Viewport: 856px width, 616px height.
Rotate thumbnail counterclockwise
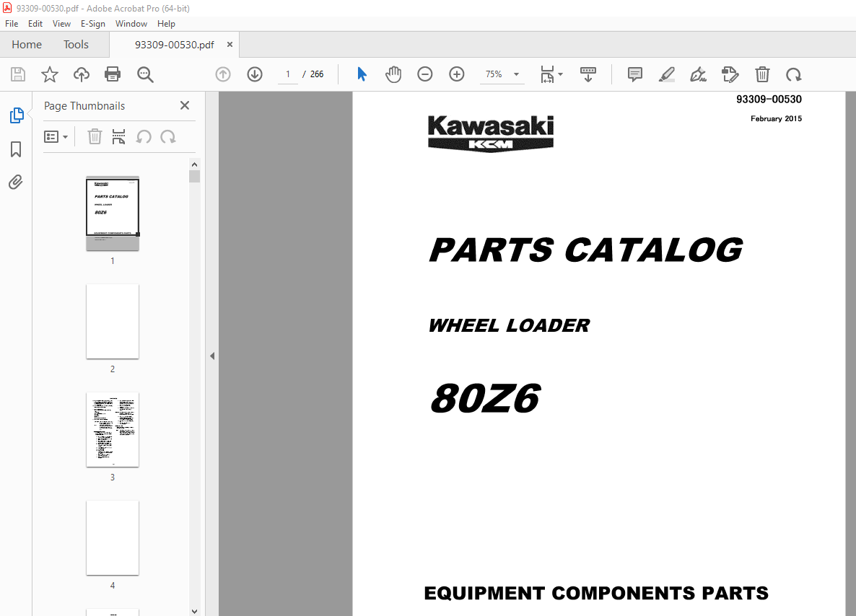coord(144,136)
